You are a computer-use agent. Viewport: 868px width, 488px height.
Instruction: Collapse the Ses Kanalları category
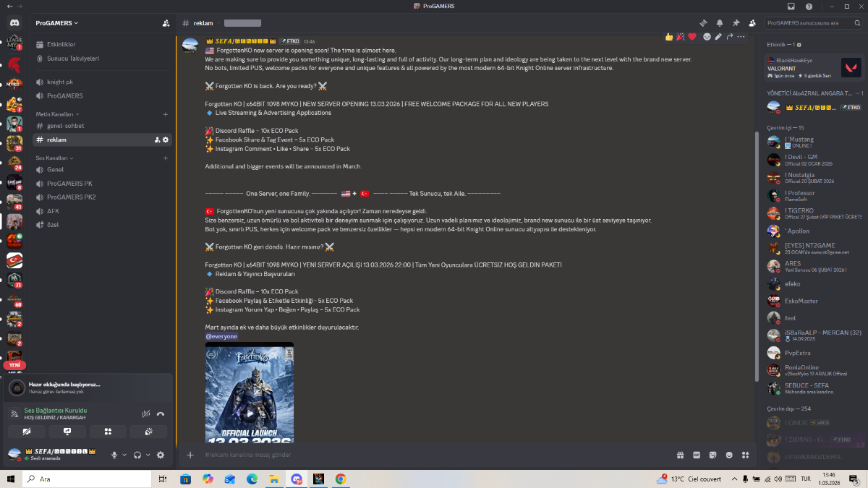(x=55, y=158)
